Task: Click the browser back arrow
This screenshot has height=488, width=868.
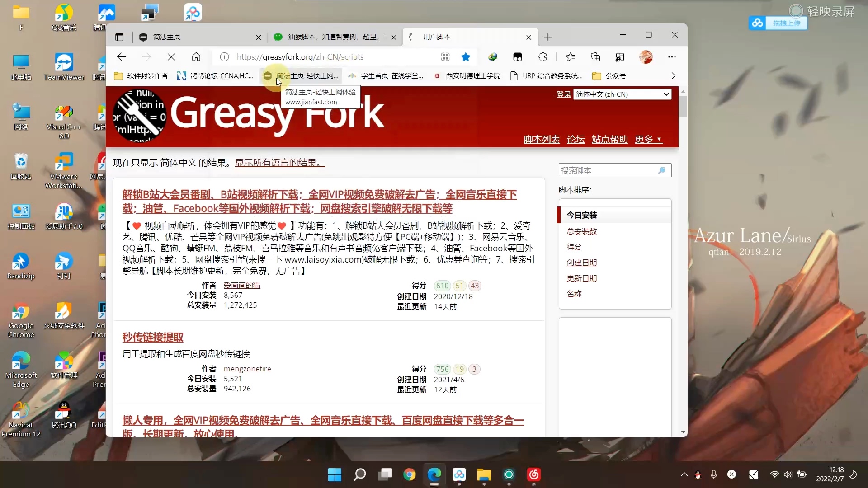Action: tap(121, 57)
